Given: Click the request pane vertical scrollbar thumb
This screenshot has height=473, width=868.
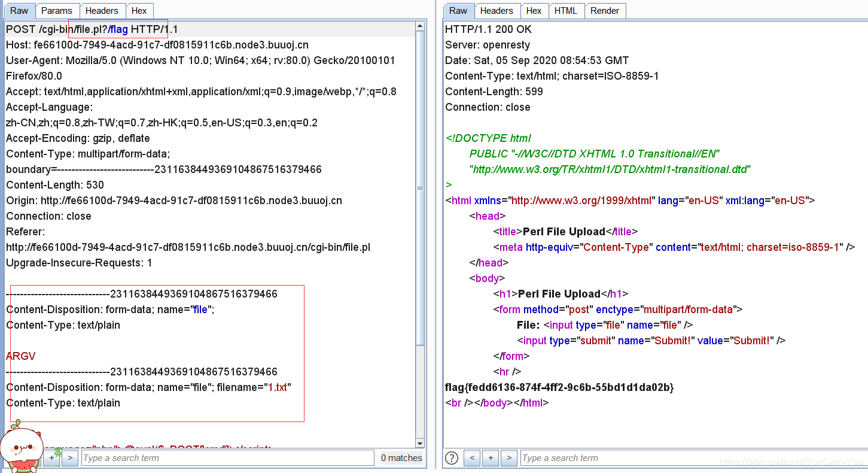Looking at the screenshot, I should pyautogui.click(x=420, y=188).
